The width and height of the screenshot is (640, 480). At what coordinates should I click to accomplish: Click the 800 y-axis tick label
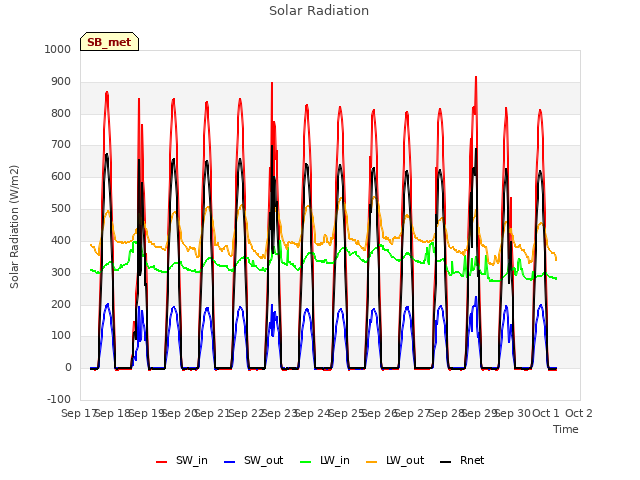click(61, 113)
